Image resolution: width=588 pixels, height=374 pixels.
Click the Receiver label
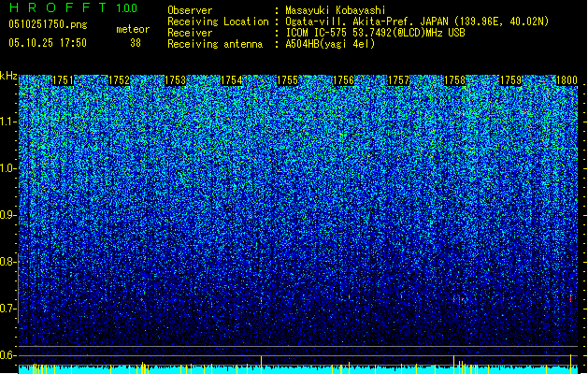pyautogui.click(x=190, y=33)
